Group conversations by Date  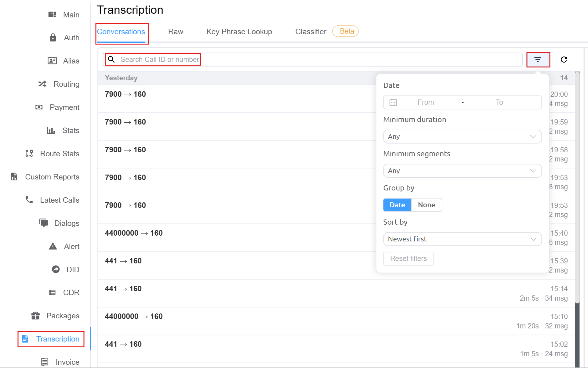point(397,205)
